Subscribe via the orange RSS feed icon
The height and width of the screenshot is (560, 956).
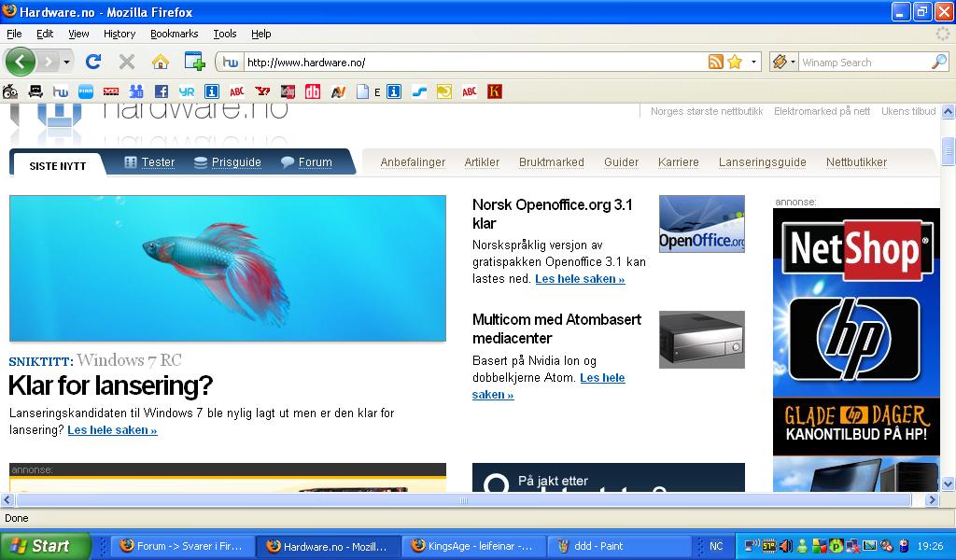coord(716,62)
